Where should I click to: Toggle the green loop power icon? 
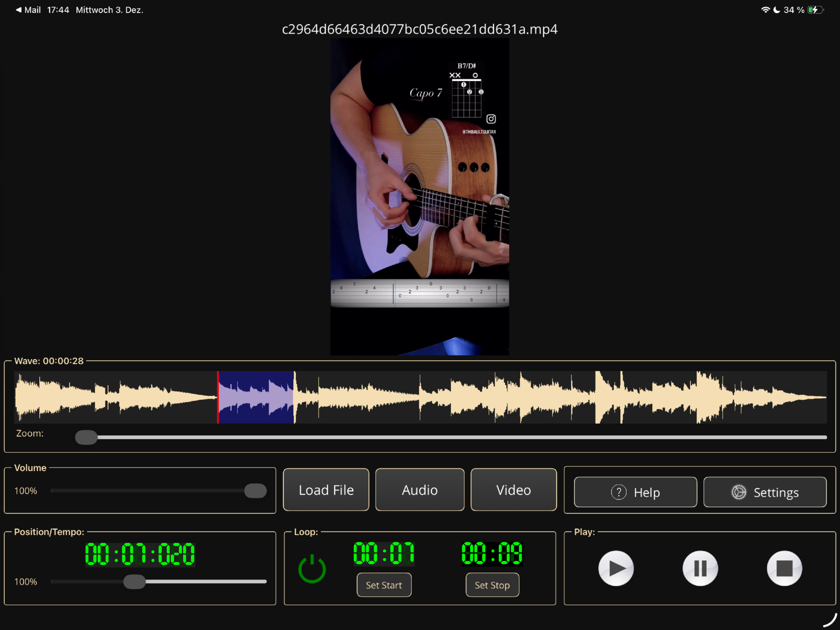tap(312, 569)
